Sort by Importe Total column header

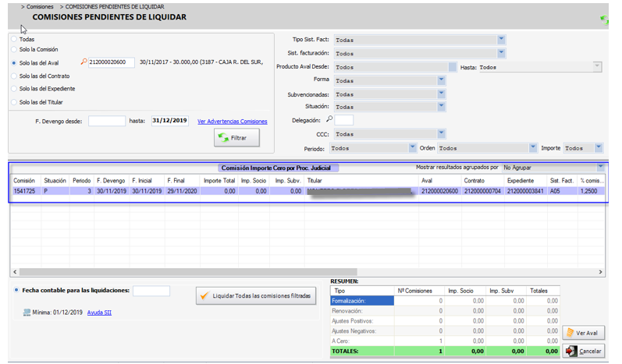click(x=219, y=180)
